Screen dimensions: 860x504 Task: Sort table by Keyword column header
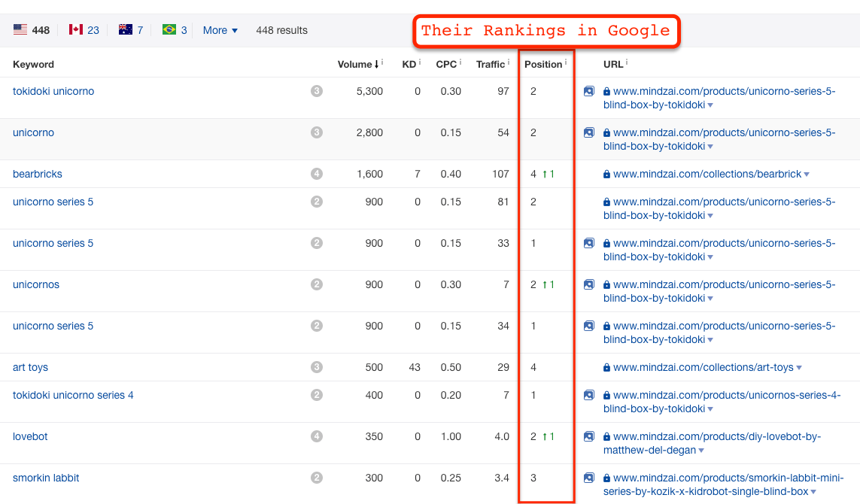pos(33,64)
